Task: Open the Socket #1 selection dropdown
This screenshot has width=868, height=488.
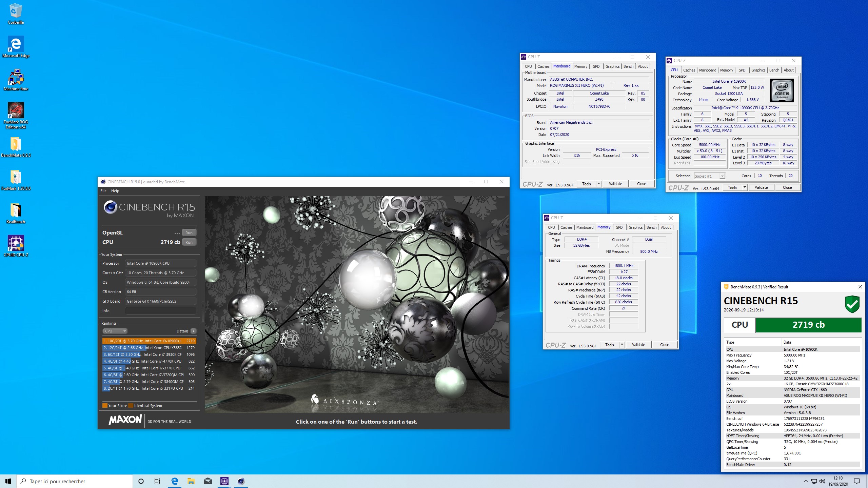Action: tap(709, 176)
